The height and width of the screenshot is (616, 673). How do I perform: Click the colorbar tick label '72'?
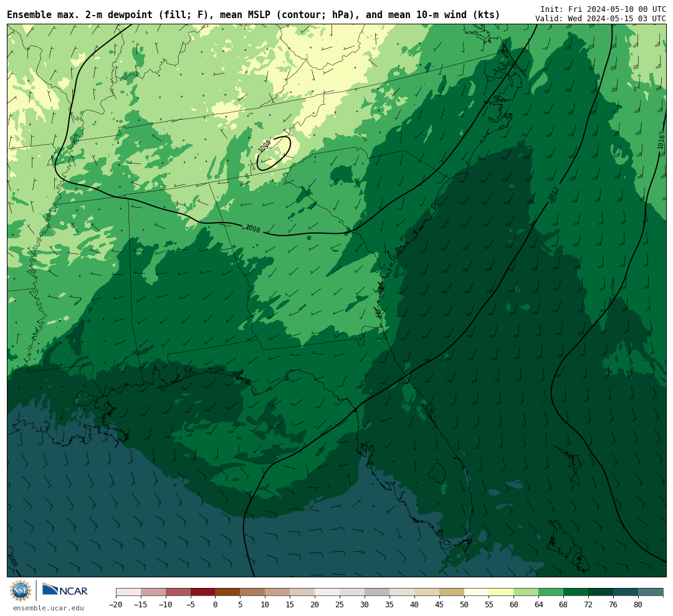click(x=588, y=604)
